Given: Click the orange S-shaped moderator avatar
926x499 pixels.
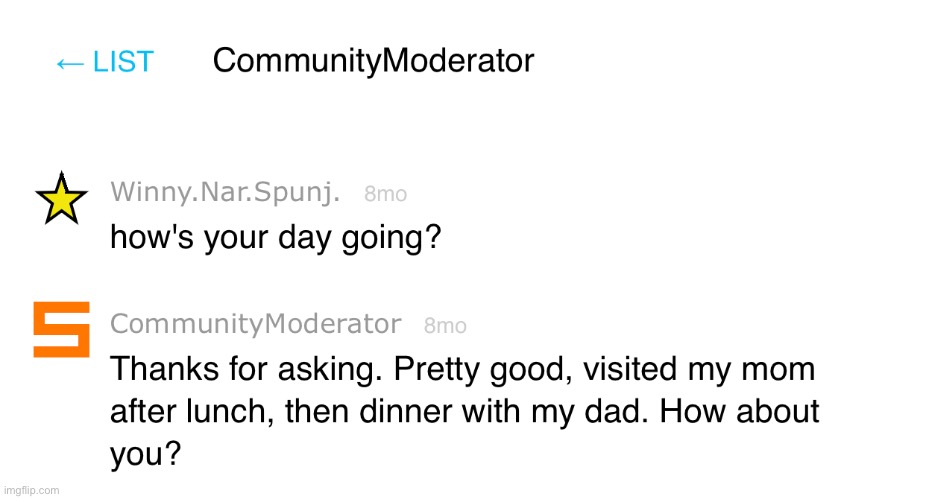Looking at the screenshot, I should pos(61,330).
